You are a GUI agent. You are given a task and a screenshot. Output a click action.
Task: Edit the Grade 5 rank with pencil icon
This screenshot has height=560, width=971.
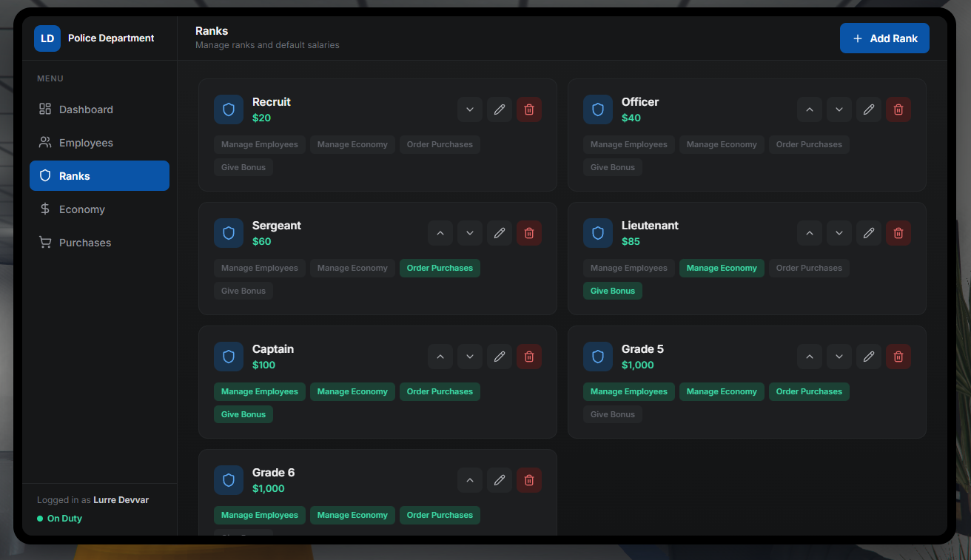coord(869,357)
